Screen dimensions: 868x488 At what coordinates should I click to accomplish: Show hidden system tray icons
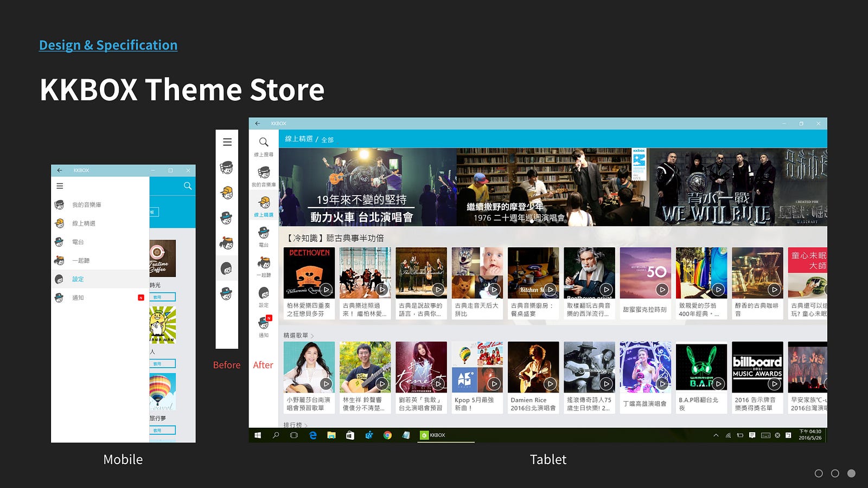tap(716, 435)
